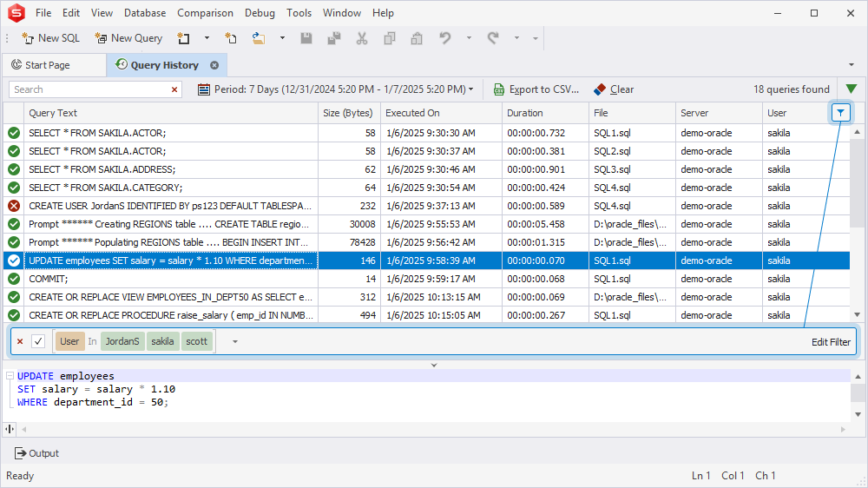
Task: Select the SELECT * FROM SAKILA.CATEGORY row
Action: click(x=427, y=188)
